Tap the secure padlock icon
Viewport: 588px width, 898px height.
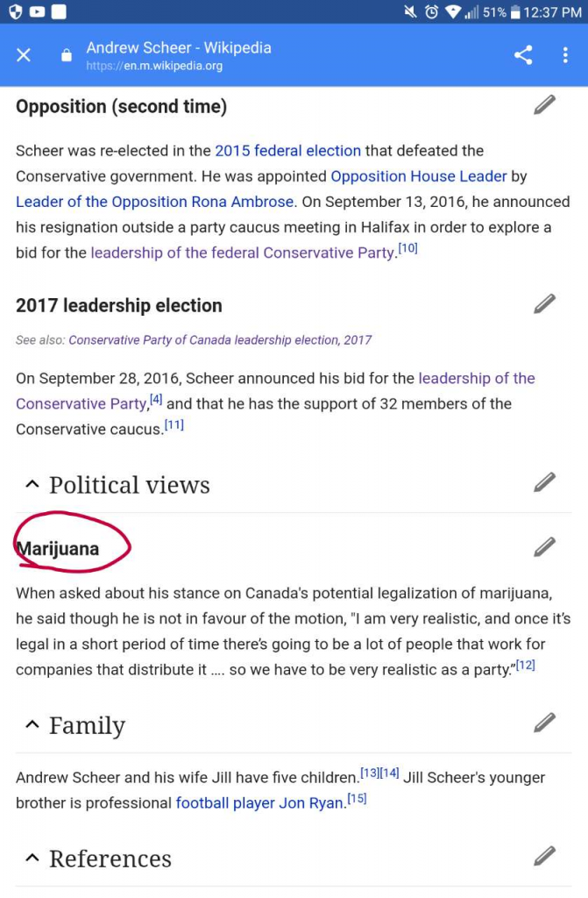click(66, 55)
